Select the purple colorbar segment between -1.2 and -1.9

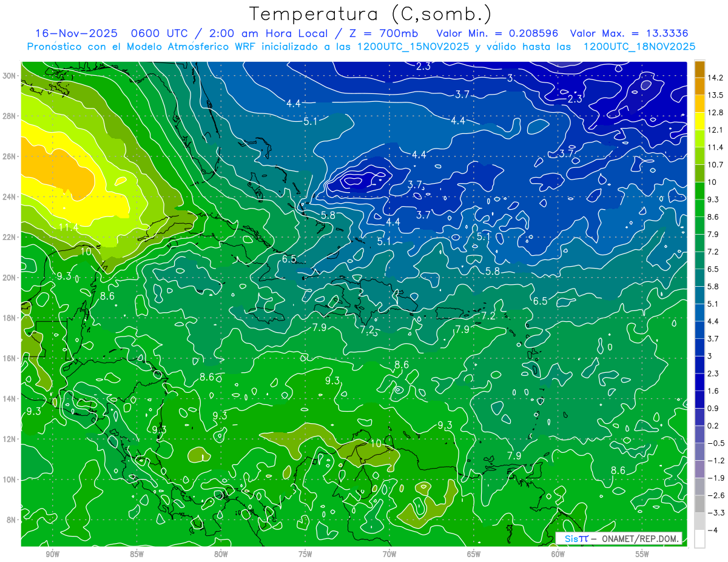click(699, 469)
